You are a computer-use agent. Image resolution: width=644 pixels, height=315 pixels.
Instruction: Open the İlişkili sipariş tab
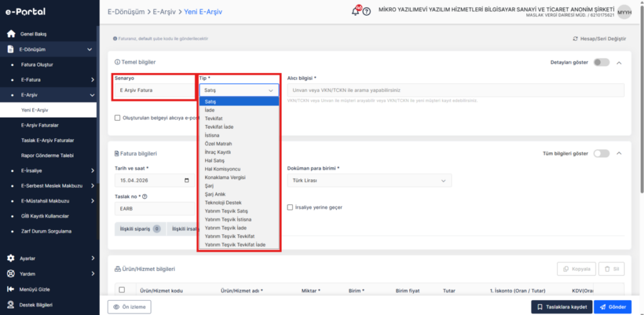(x=140, y=229)
